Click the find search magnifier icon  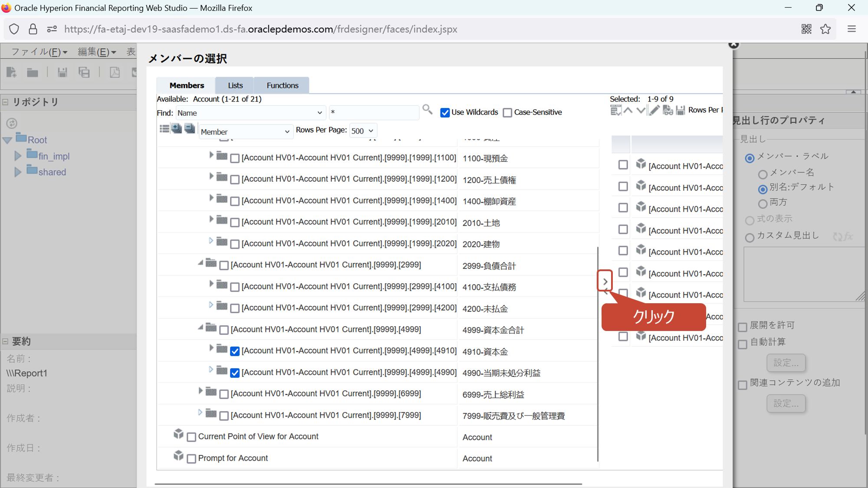[x=427, y=109]
